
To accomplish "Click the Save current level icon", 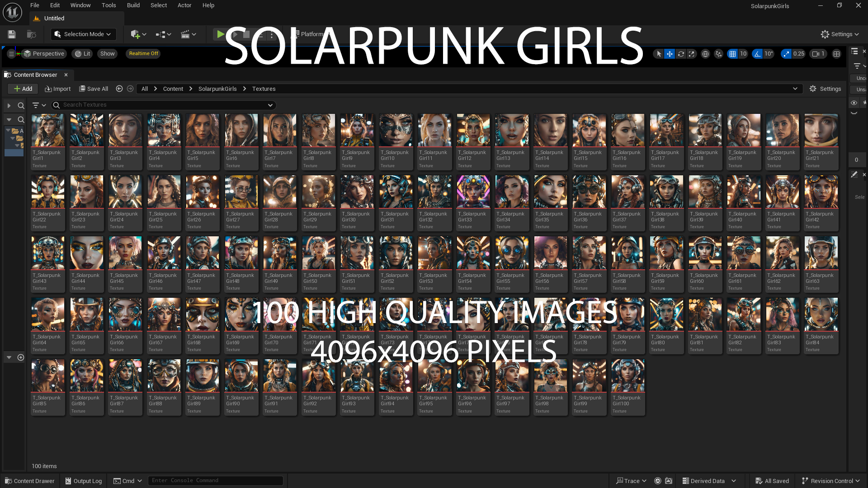I will 12,34.
